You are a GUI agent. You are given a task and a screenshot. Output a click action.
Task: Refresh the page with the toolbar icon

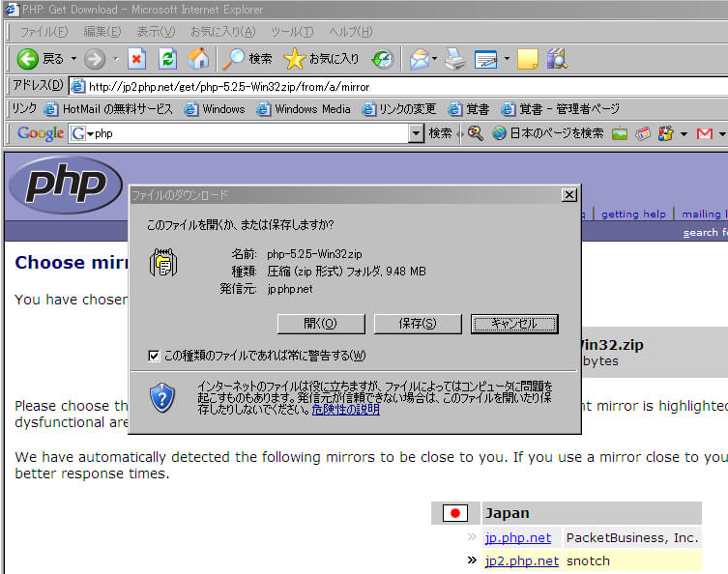coord(167,59)
